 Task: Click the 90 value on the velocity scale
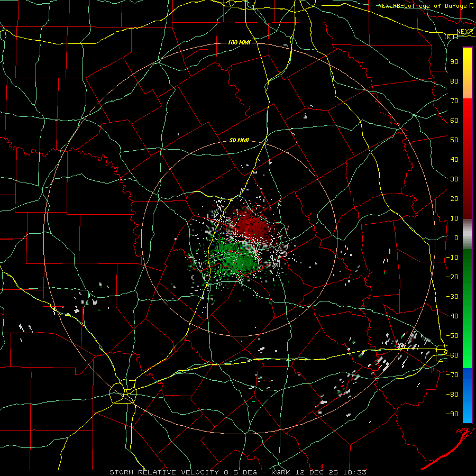454,62
